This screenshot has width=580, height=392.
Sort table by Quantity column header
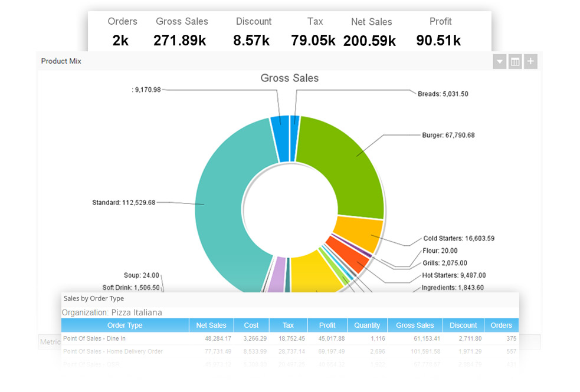point(367,325)
